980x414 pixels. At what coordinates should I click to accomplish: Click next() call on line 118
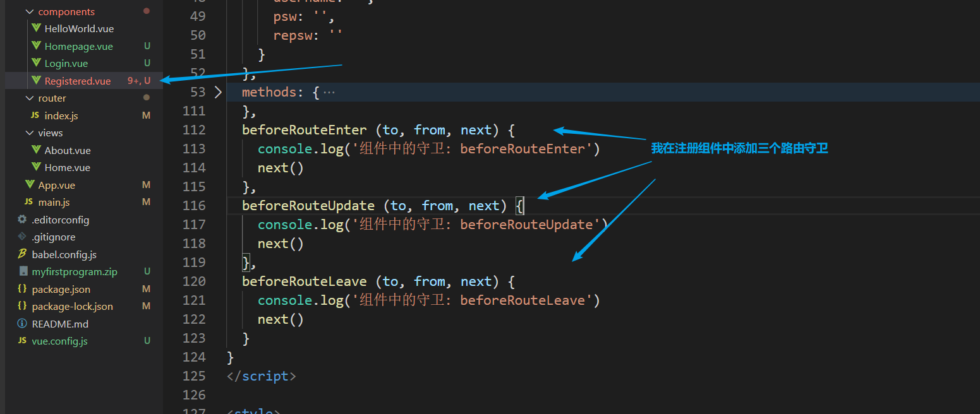281,244
